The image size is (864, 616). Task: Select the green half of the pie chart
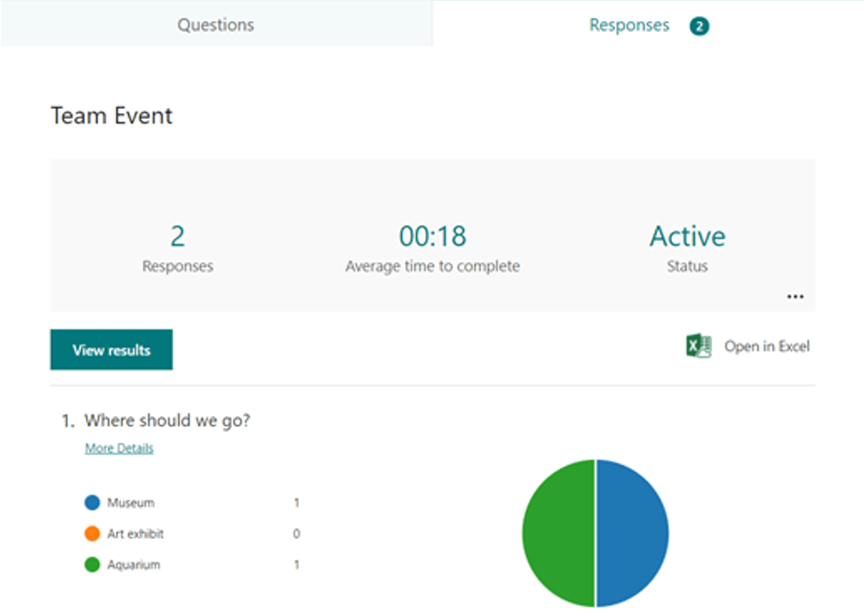(558, 533)
